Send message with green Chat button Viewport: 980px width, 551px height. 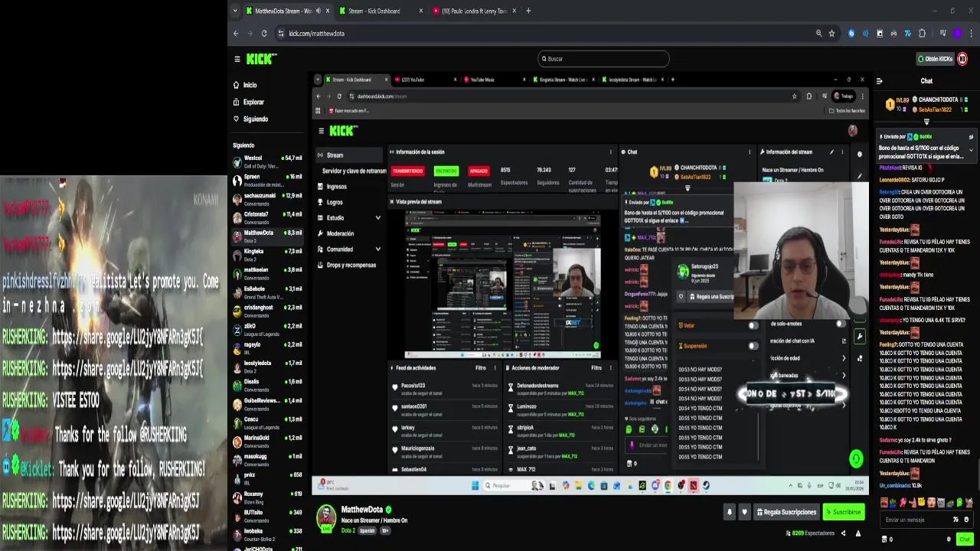(965, 540)
